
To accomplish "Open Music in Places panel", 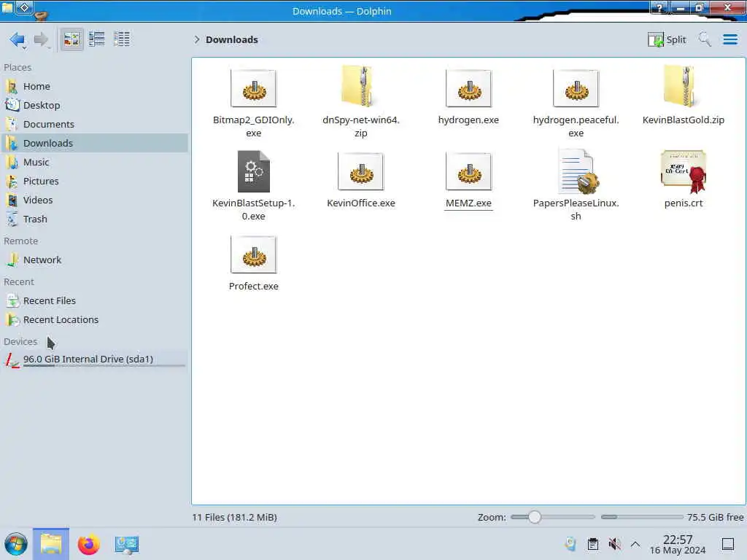I will (96, 162).
